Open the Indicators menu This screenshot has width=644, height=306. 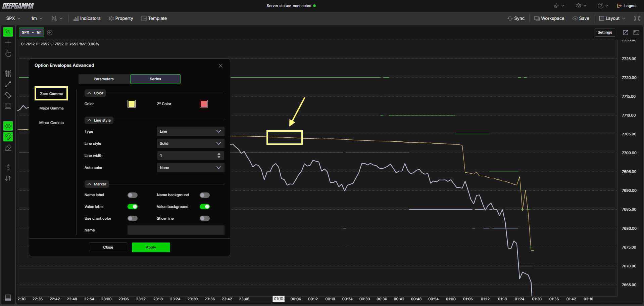tap(87, 18)
